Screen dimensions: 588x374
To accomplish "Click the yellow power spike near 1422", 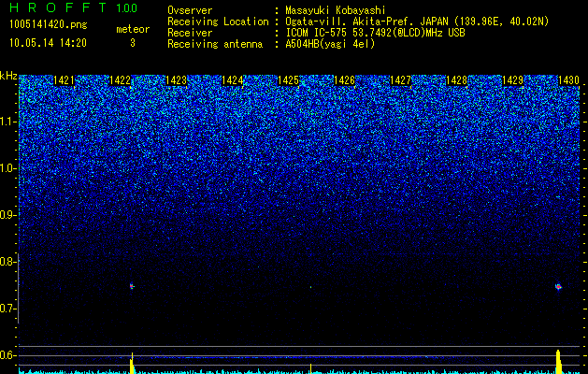I will click(132, 363).
